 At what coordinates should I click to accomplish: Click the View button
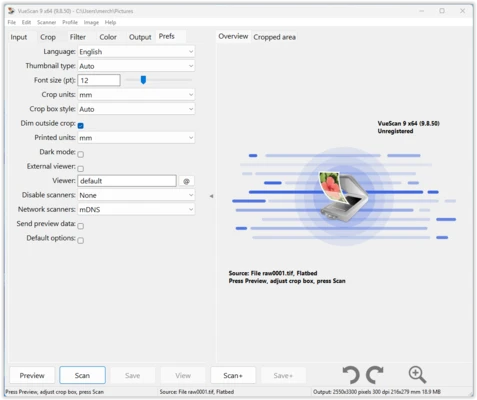coord(183,375)
